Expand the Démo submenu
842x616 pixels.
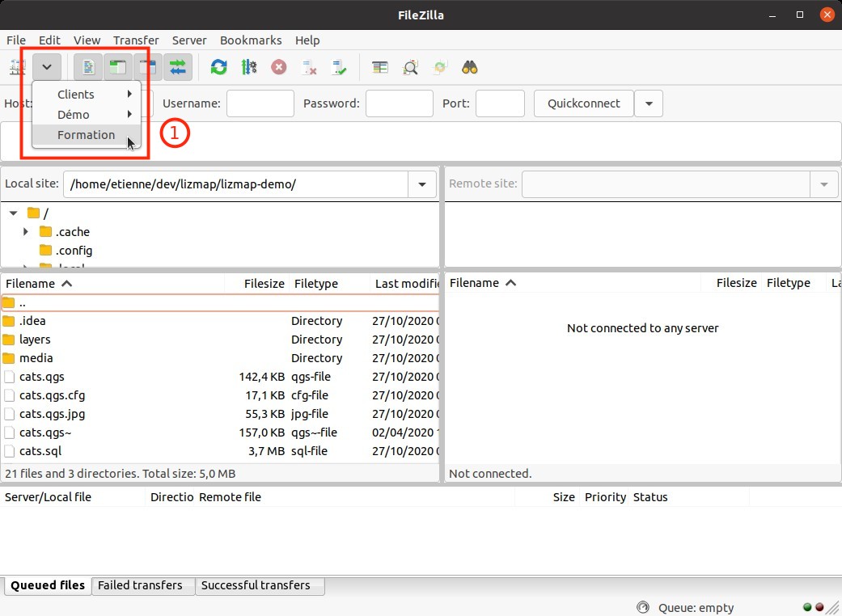pyautogui.click(x=87, y=115)
